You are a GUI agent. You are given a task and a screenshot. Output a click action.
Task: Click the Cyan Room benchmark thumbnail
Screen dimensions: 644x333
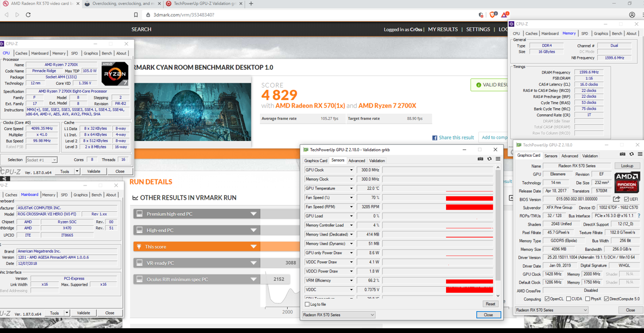click(192, 112)
